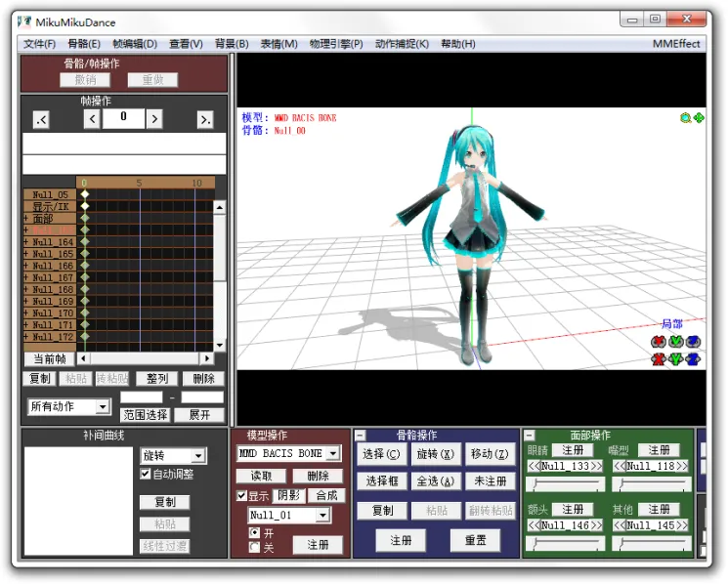
Task: Adjust the 其他 Null_145 morph slider
Action: 652,544
